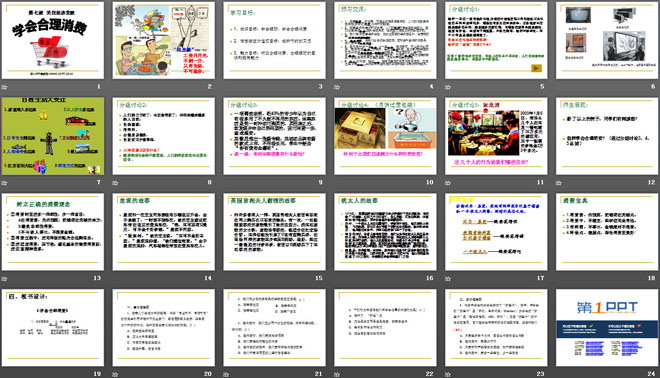Click the animation star icon under slide 11

(x=448, y=183)
